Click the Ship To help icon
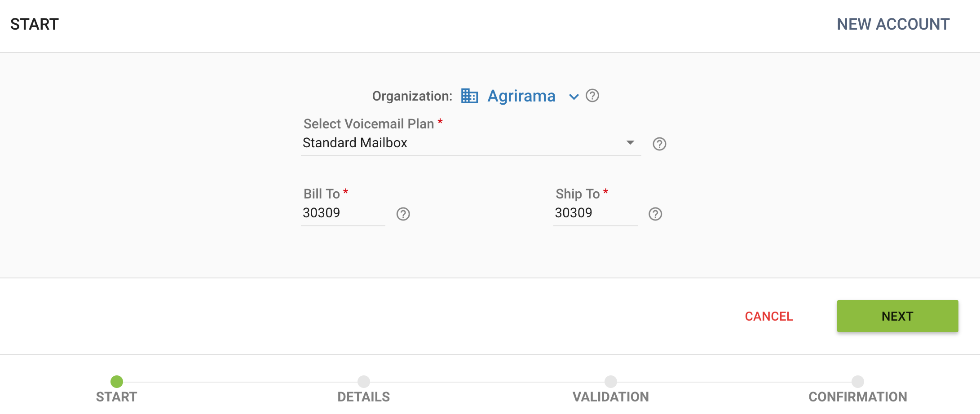Screen dimensions: 980x414 coord(655,214)
